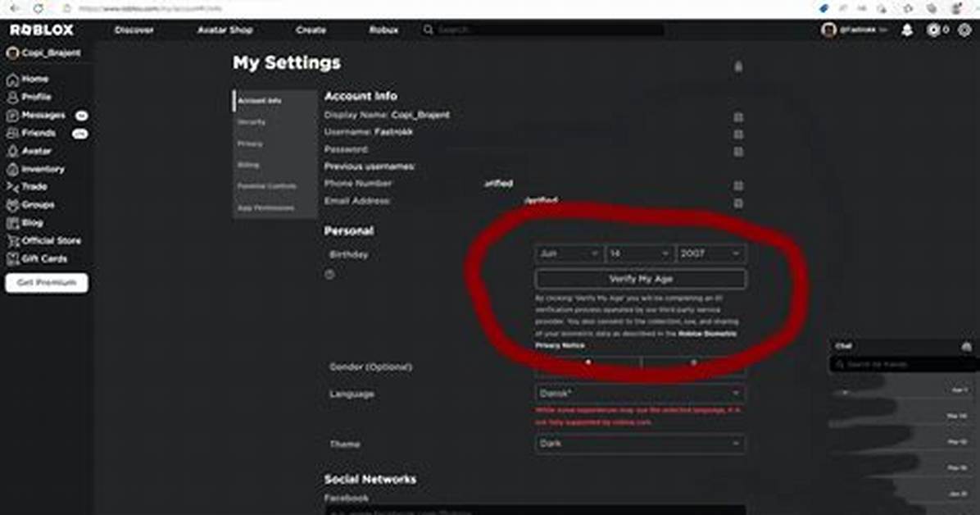Viewport: 980px width, 515px height.
Task: Edit the Password entry
Action: click(x=738, y=152)
